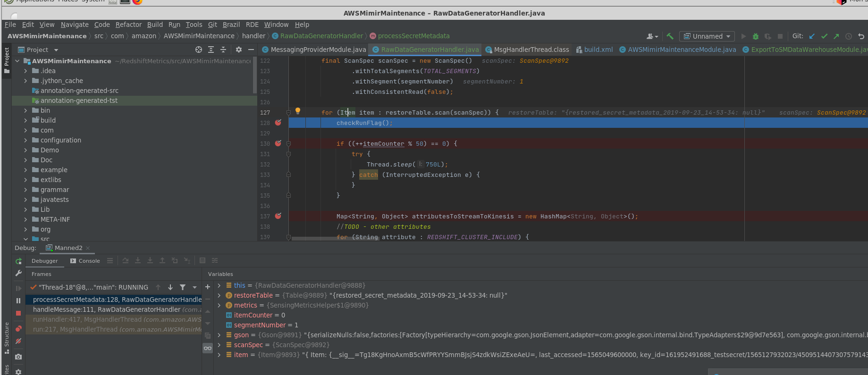This screenshot has height=375, width=868.
Task: Pause the running debug program
Action: pos(18,300)
